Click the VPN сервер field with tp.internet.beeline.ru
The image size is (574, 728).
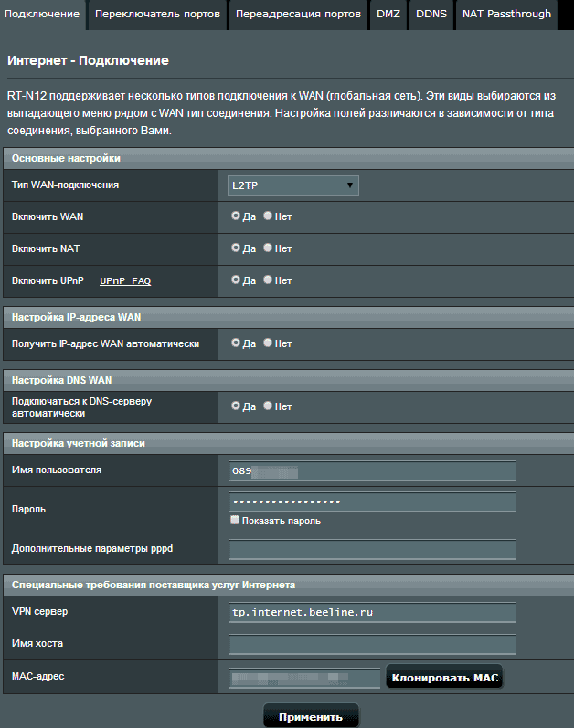[372, 612]
